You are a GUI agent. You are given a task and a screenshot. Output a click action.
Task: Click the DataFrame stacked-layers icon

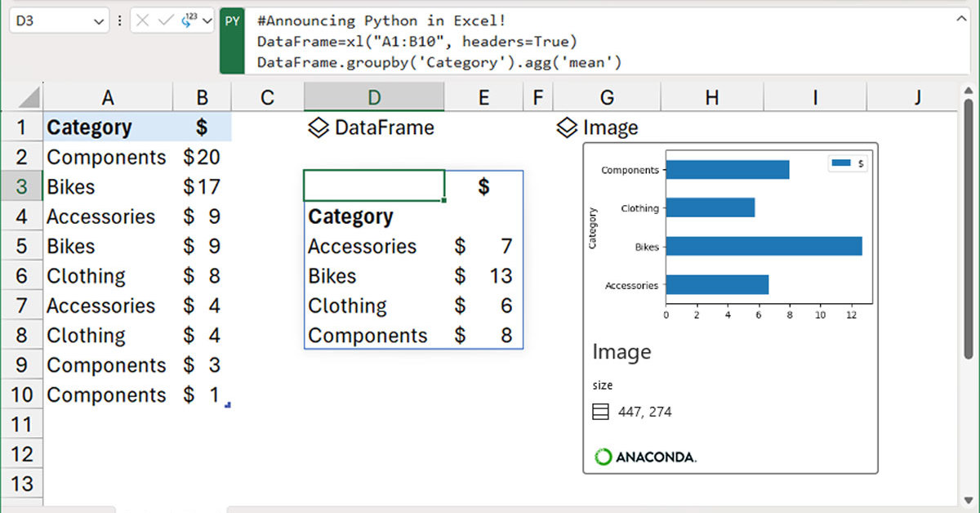click(x=318, y=127)
